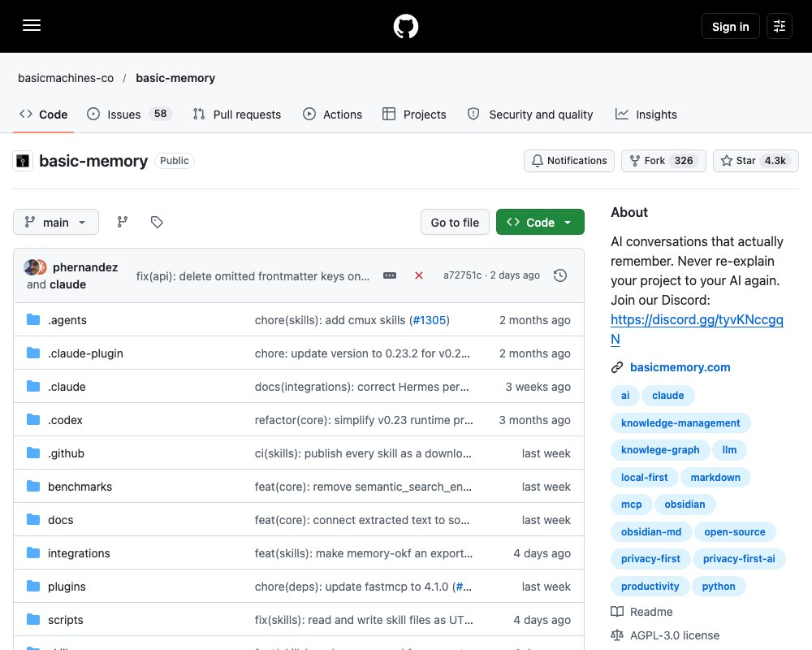This screenshot has width=812, height=650.
Task: Open phernandez author link
Action: point(85,267)
